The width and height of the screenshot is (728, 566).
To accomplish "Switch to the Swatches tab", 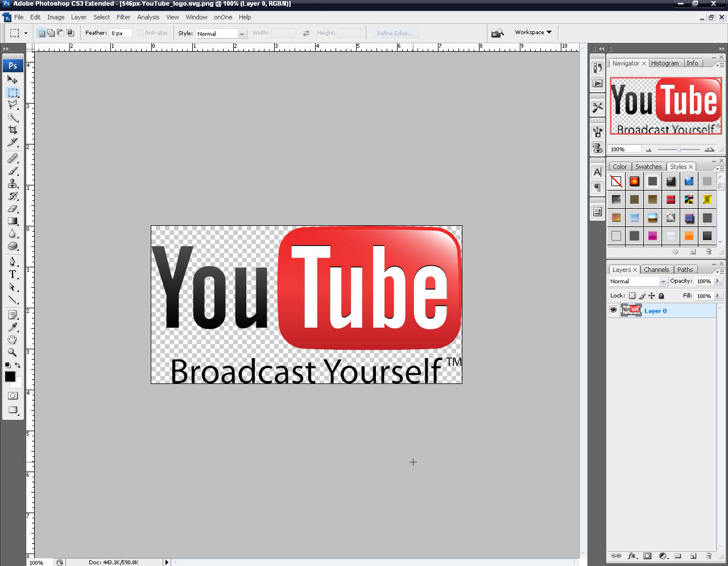I will 648,167.
